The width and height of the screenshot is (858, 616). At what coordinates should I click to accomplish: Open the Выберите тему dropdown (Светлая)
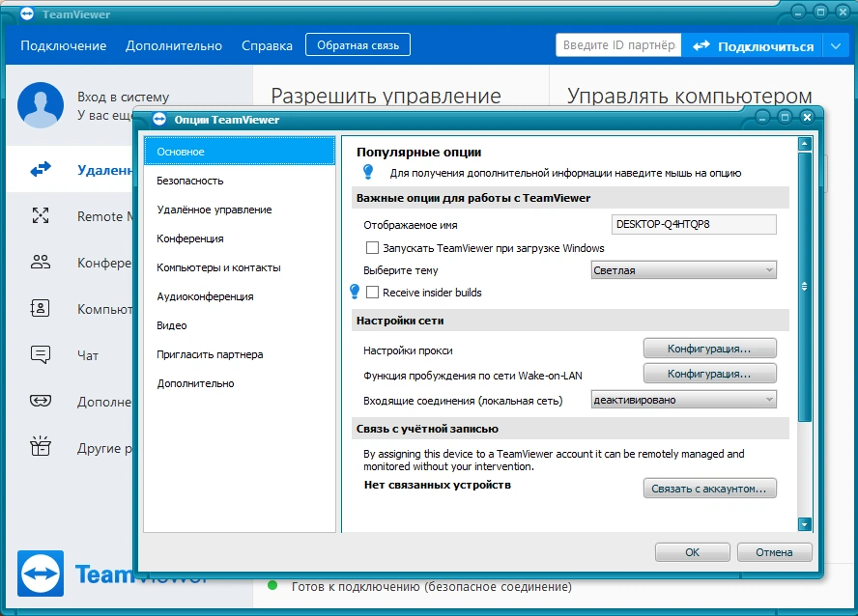click(683, 270)
